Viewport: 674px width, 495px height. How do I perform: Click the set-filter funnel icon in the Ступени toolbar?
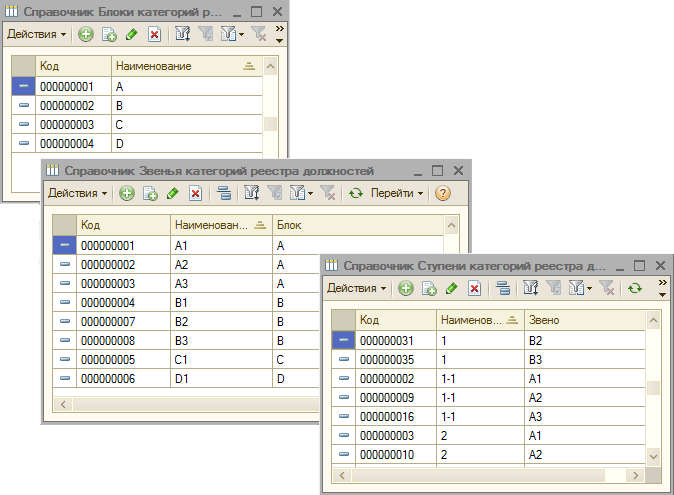[531, 288]
